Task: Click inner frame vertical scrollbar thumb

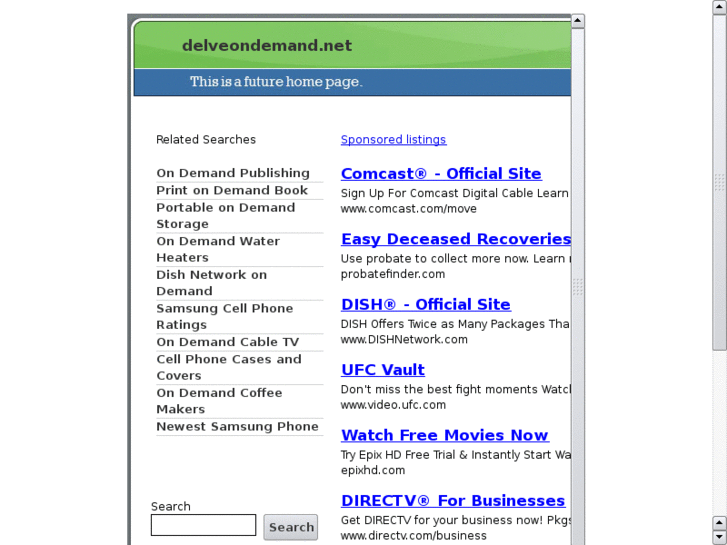Action: point(577,287)
